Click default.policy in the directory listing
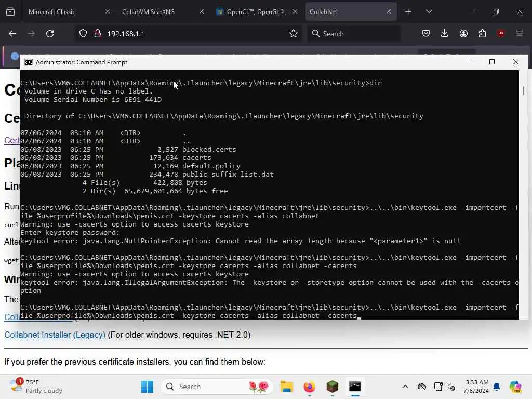The image size is (532, 399). [211, 166]
